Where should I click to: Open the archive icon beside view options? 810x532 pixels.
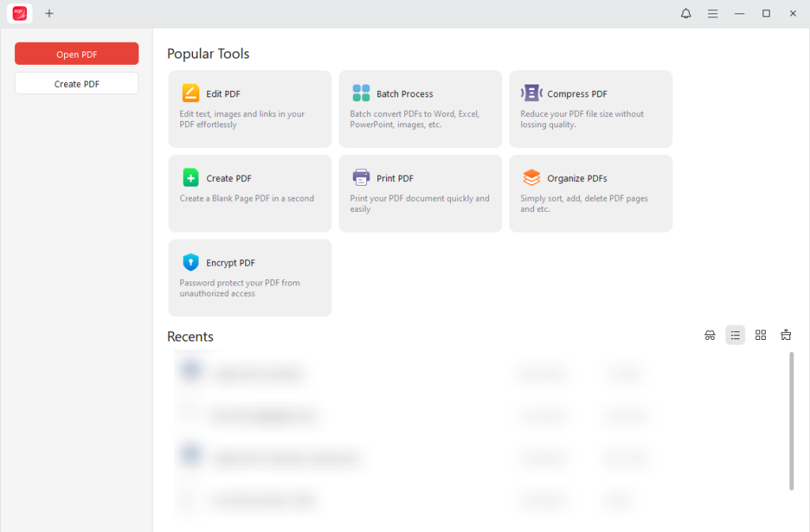[x=785, y=334]
